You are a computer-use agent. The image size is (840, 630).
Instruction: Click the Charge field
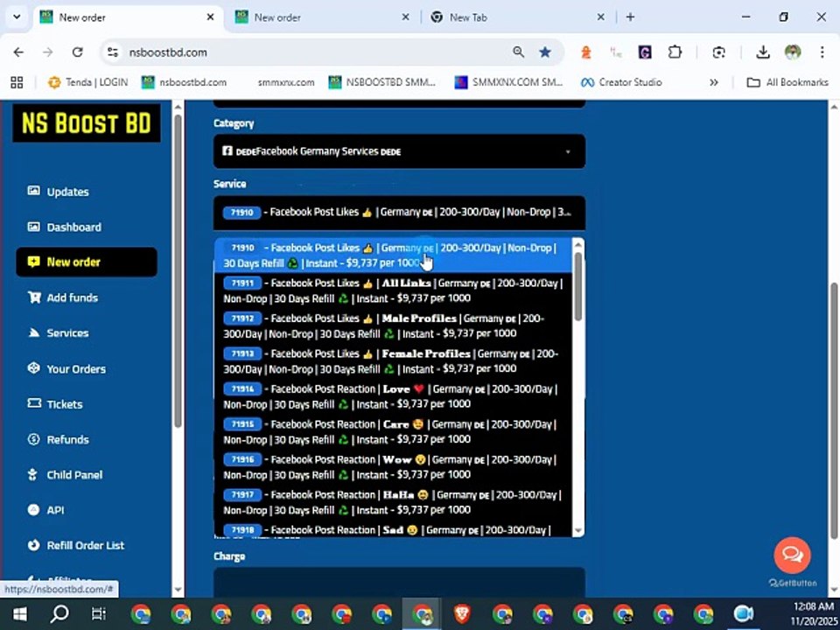[399, 583]
